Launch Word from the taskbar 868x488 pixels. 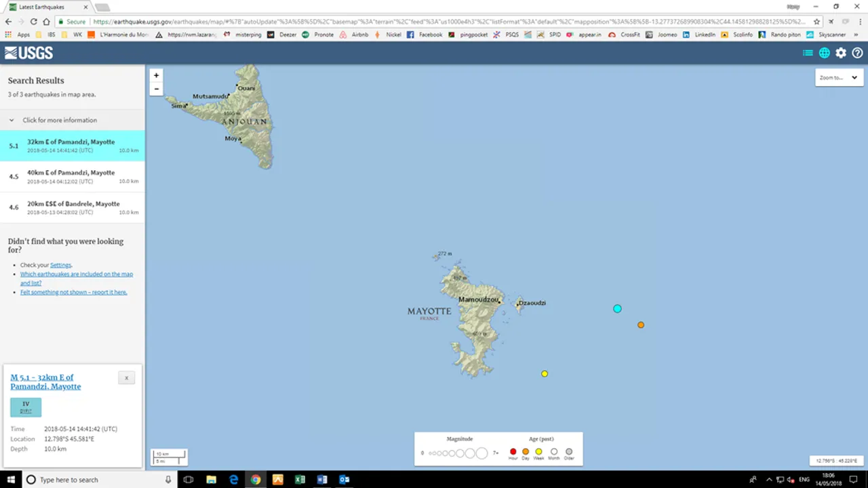click(322, 479)
